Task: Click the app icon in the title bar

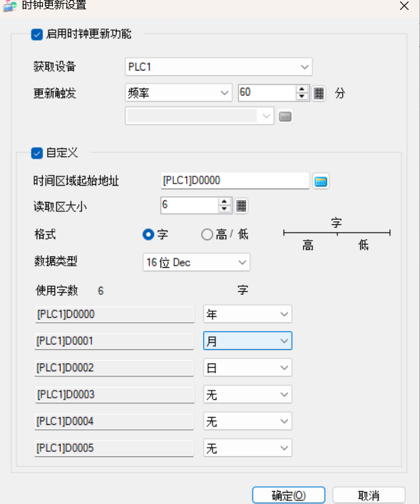Action: point(10,6)
